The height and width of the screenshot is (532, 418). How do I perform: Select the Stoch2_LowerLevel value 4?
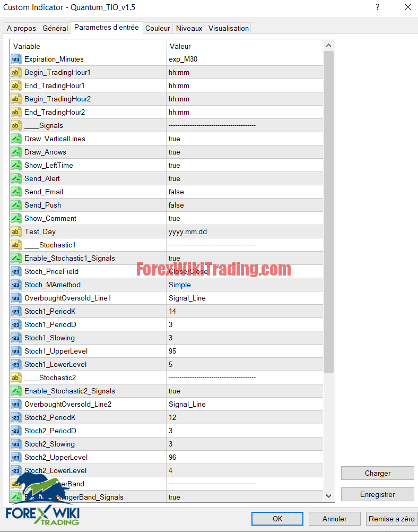coord(170,470)
